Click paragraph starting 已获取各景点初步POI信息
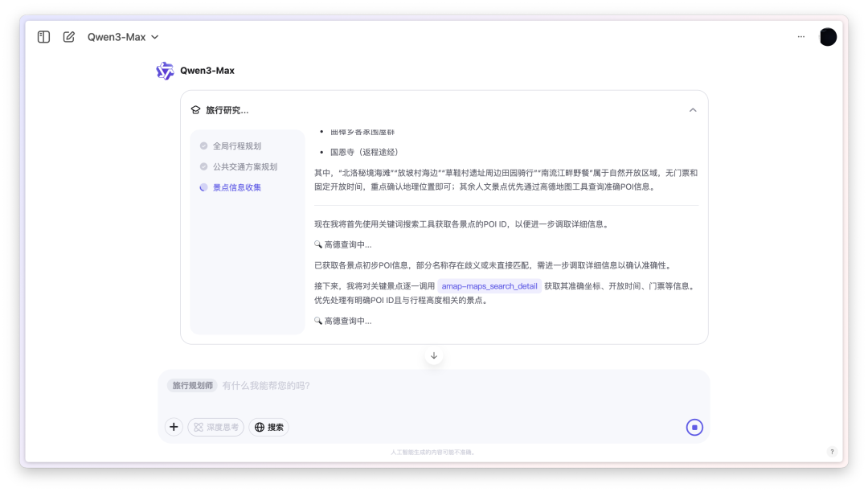This screenshot has height=492, width=868. point(494,265)
